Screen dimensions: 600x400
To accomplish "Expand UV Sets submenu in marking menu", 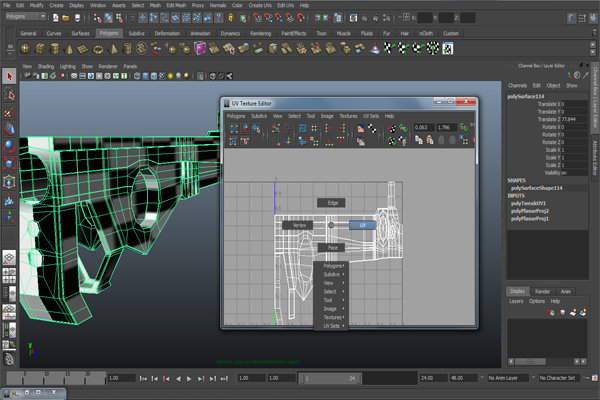I will pos(333,326).
